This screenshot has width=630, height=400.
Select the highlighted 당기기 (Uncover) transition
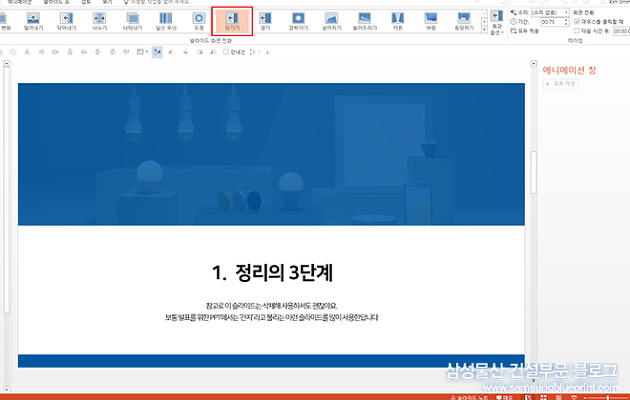coord(232,21)
